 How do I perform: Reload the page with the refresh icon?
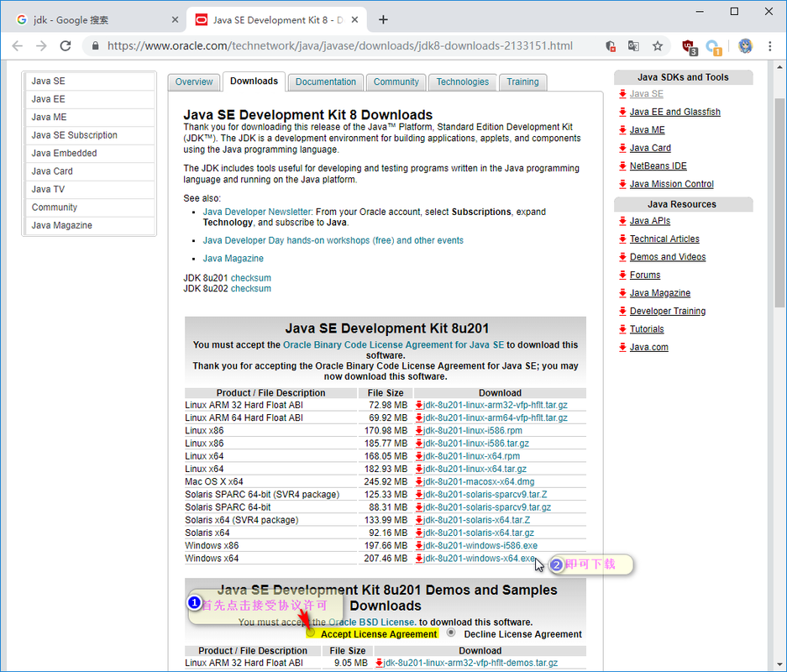click(x=66, y=46)
